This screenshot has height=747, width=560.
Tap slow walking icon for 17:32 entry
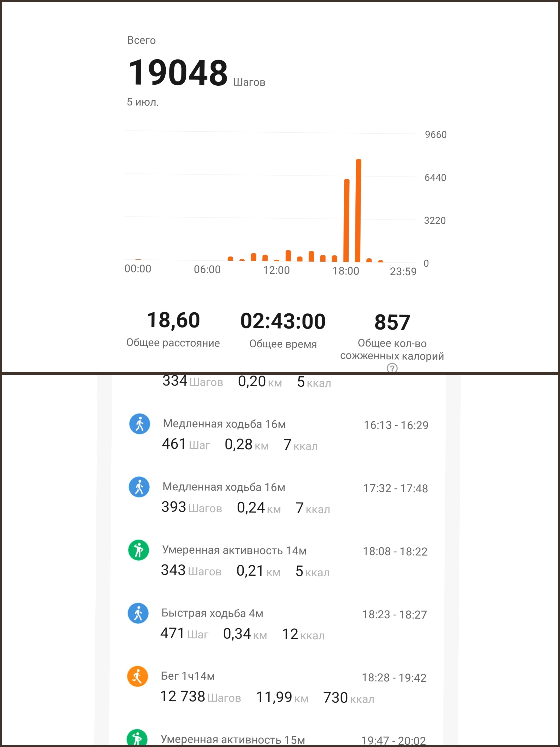(x=139, y=487)
